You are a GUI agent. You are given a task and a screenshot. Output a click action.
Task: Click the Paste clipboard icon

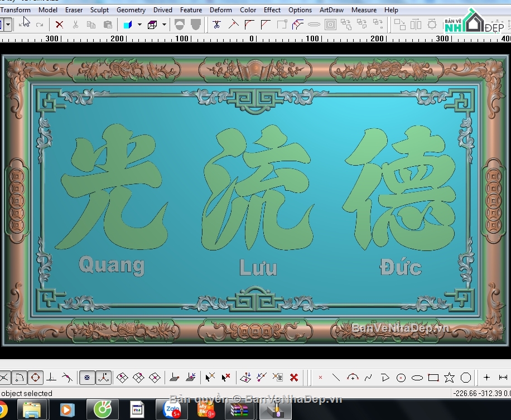click(x=108, y=25)
